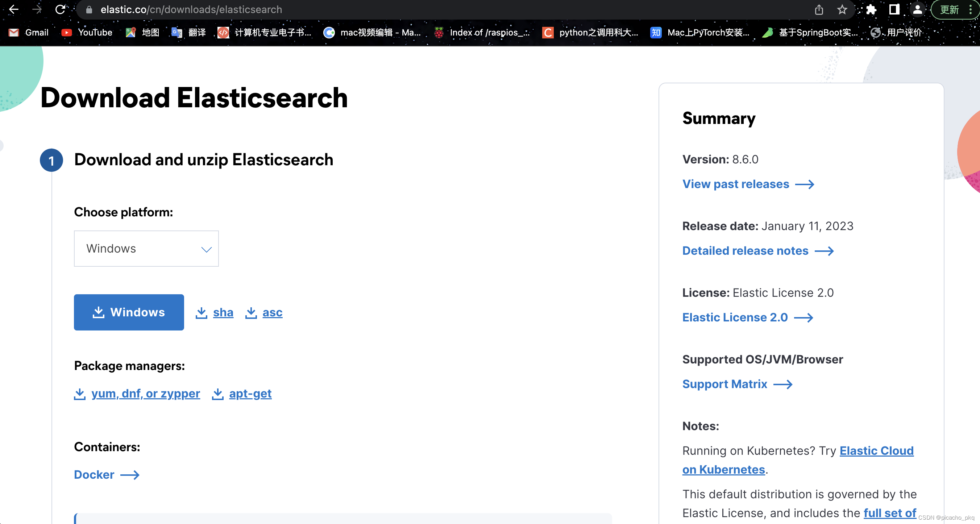Open the browser profile avatar icon
Image resolution: width=980 pixels, height=524 pixels.
[x=917, y=9]
